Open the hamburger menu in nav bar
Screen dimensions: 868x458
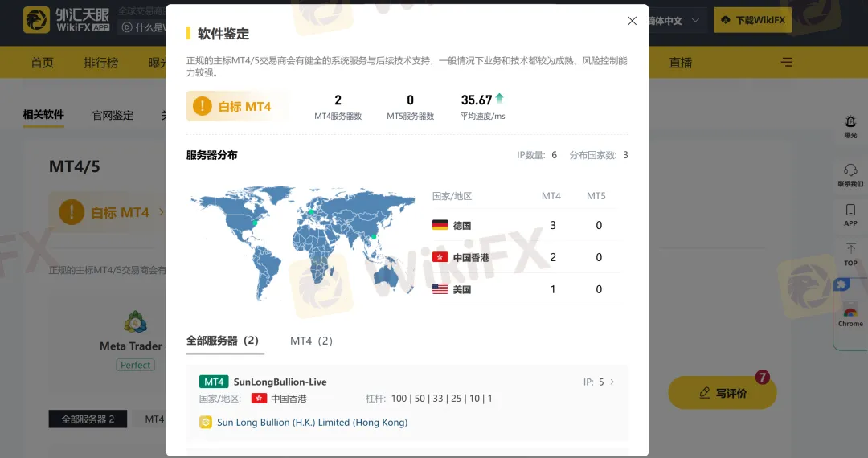pyautogui.click(x=786, y=63)
